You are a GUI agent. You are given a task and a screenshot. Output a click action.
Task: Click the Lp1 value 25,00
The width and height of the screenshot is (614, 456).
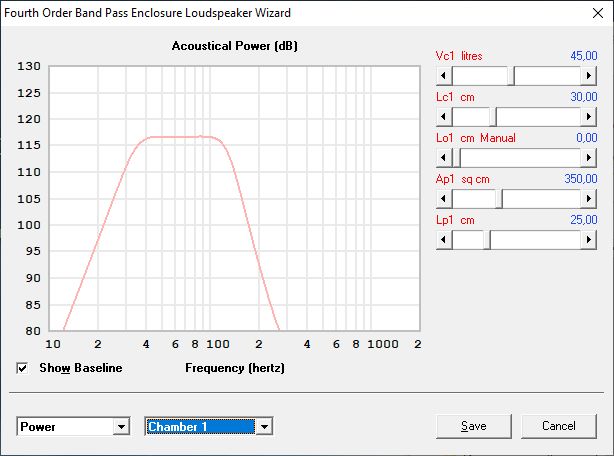(583, 220)
